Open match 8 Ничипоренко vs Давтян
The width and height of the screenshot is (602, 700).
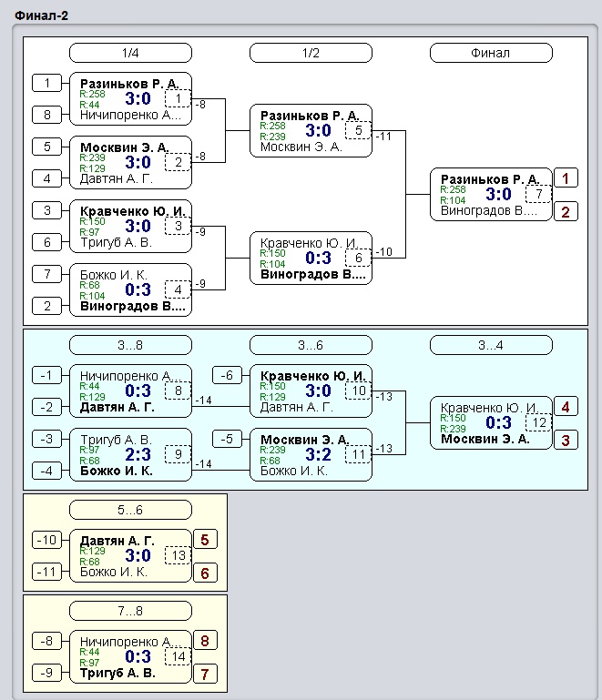pos(130,391)
